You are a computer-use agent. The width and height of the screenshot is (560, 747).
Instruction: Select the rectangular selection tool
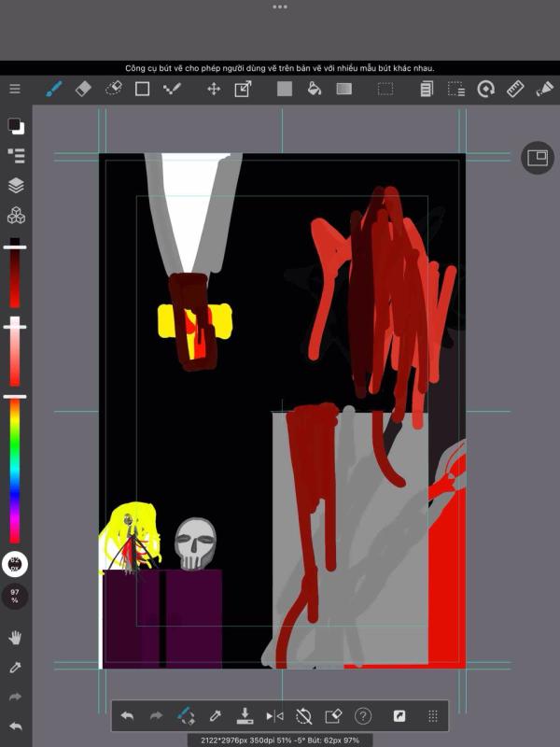(x=385, y=89)
